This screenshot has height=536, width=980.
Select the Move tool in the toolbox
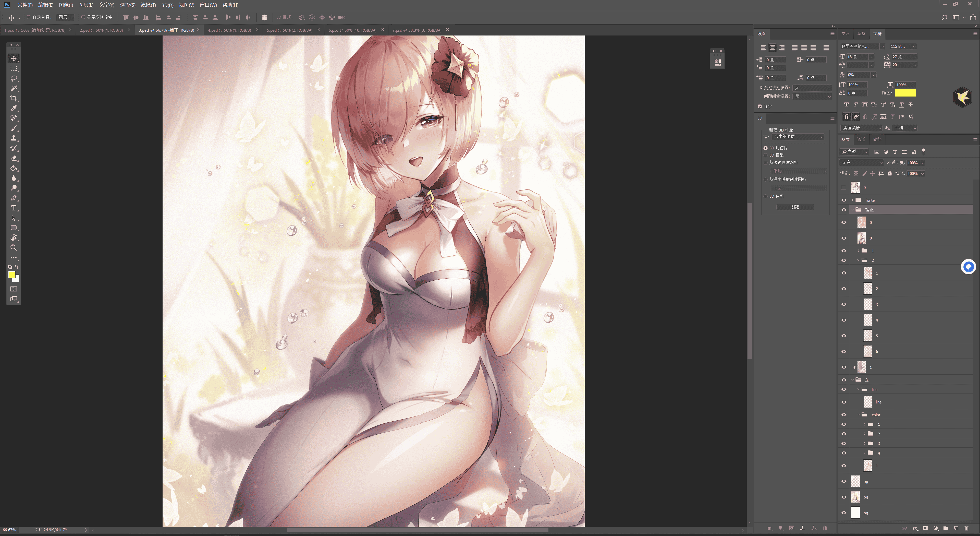[14, 59]
